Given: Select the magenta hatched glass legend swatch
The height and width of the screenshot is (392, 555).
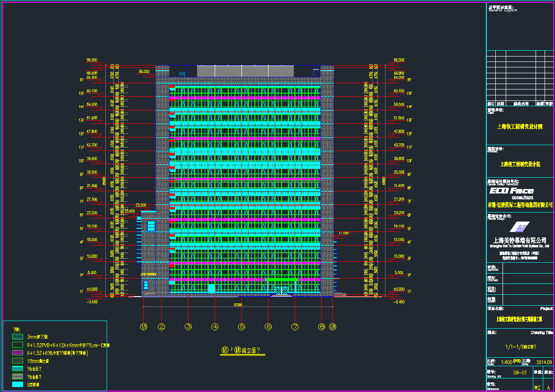Looking at the screenshot, I should click(18, 352).
